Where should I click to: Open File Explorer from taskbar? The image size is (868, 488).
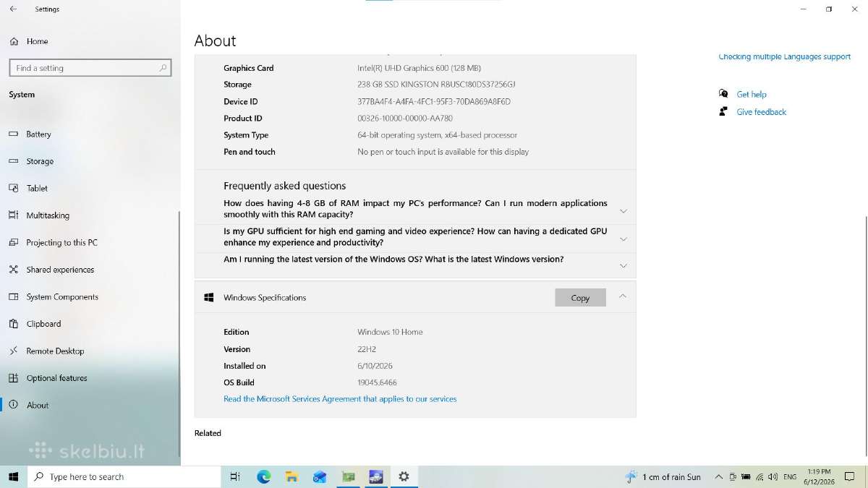click(292, 476)
